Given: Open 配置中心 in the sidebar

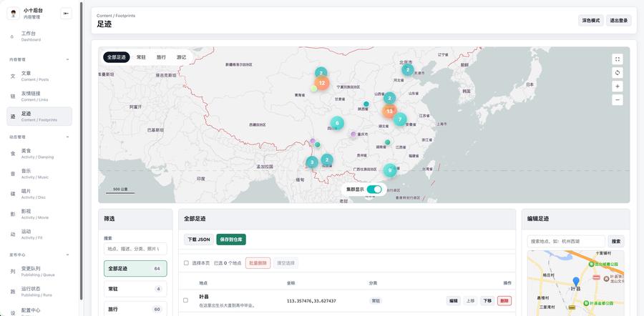Looking at the screenshot, I should pyautogui.click(x=39, y=311).
